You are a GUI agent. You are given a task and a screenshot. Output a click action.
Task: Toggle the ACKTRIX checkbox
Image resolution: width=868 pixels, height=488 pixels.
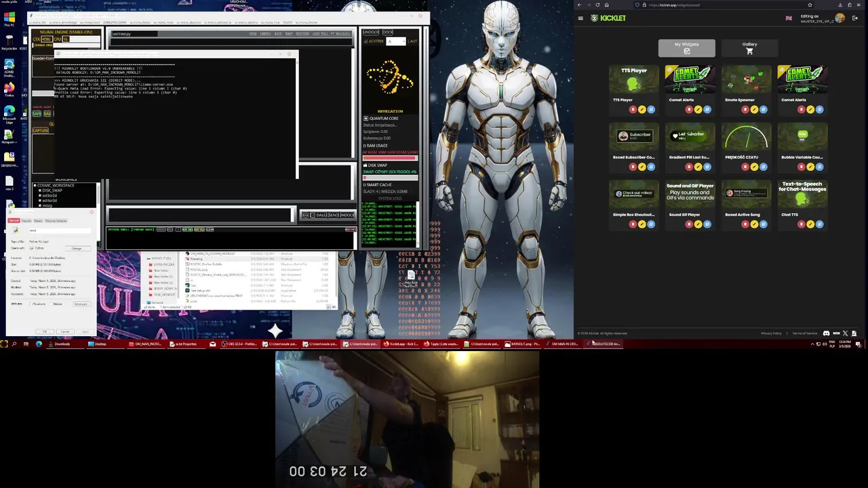[366, 41]
